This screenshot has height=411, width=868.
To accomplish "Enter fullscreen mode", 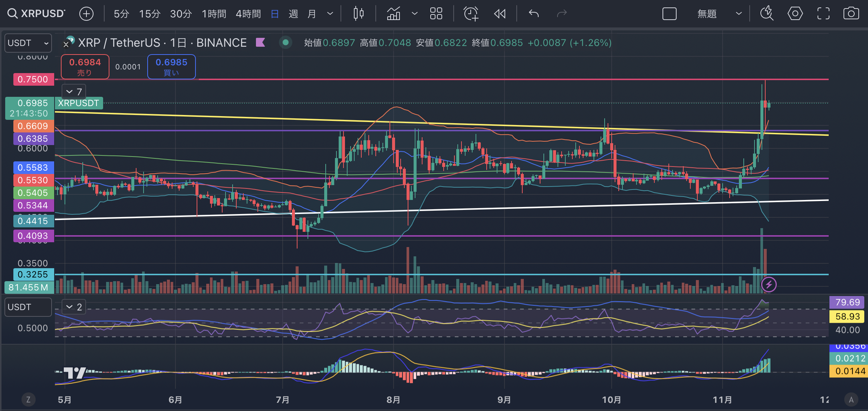I will 823,14.
